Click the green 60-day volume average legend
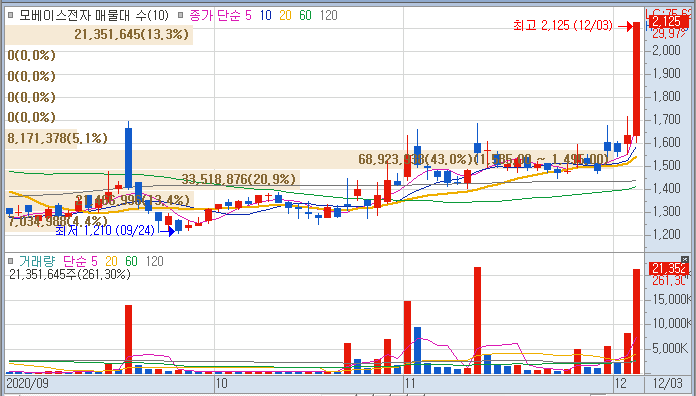This screenshot has width=696, height=396. (131, 261)
